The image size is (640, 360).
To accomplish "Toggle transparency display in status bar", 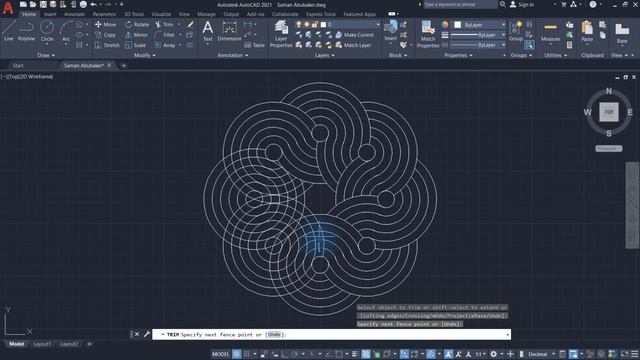I will point(366,354).
